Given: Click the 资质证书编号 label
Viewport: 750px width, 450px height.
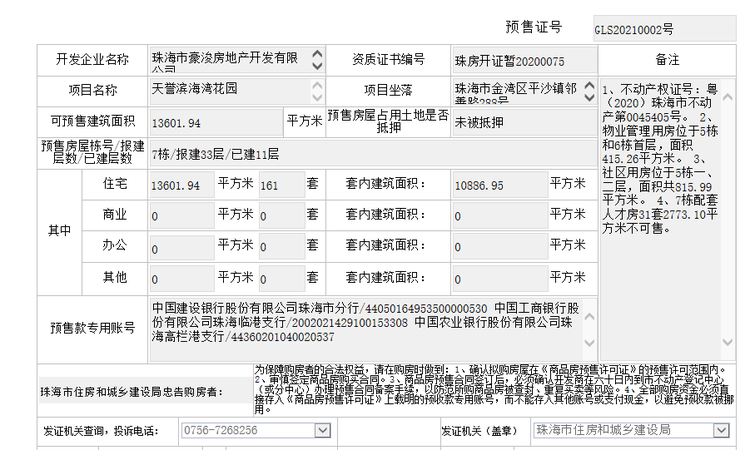Looking at the screenshot, I should coord(388,59).
